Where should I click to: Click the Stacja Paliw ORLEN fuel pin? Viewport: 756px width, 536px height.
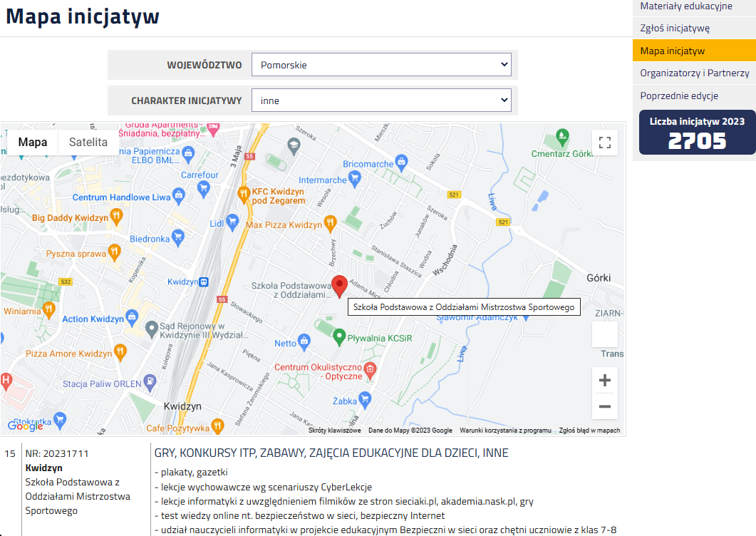150,383
